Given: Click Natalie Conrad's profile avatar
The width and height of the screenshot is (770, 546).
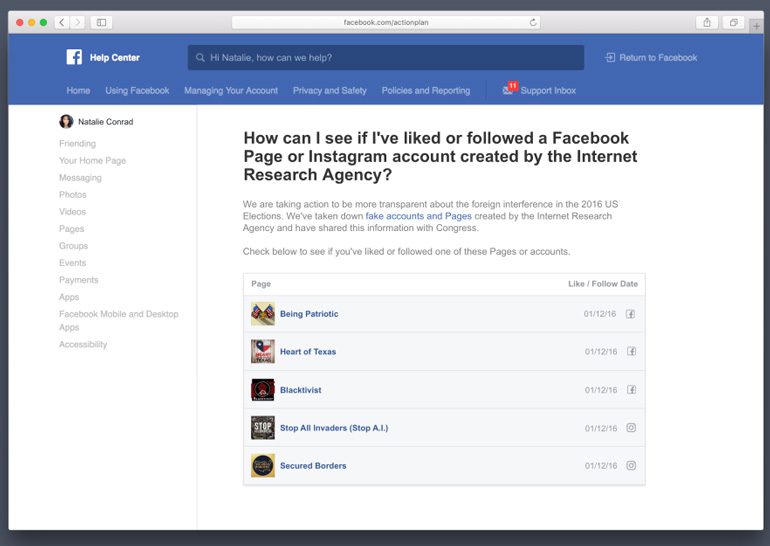Looking at the screenshot, I should (x=66, y=121).
